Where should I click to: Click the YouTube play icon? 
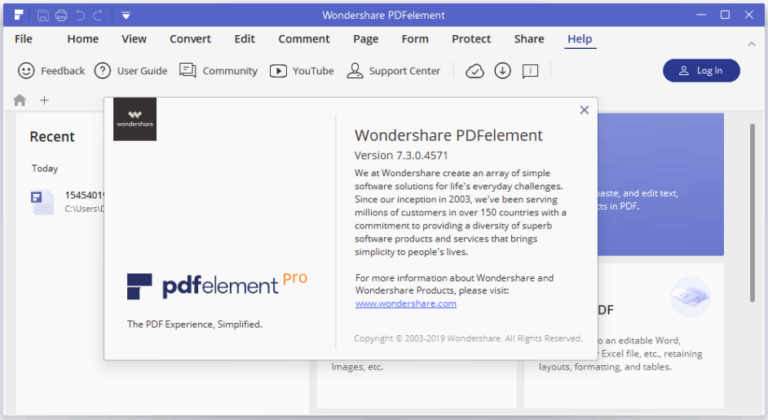click(278, 71)
